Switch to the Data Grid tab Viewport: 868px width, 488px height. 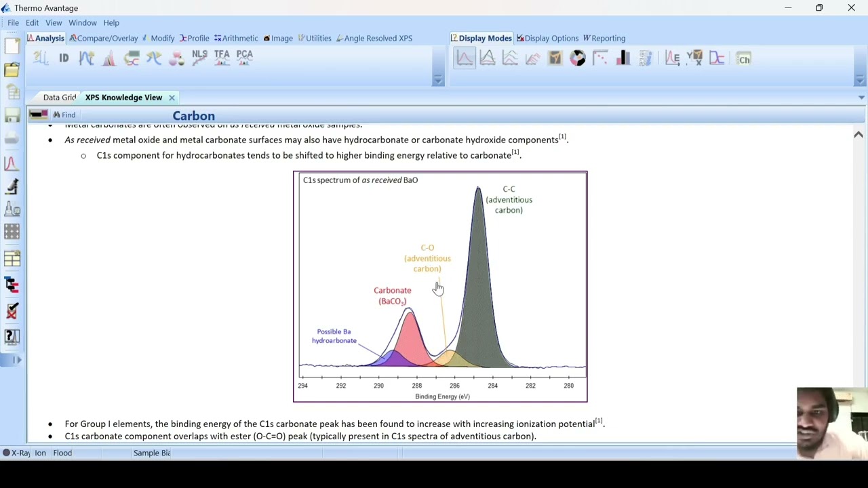point(60,98)
